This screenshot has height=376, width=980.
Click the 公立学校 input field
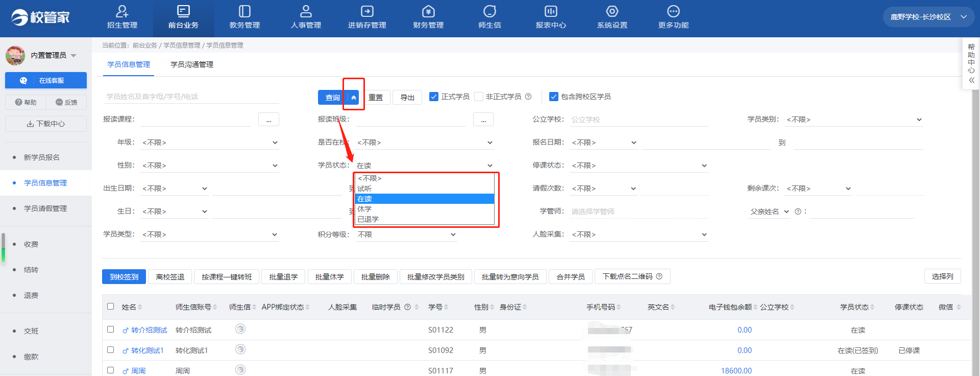[639, 120]
